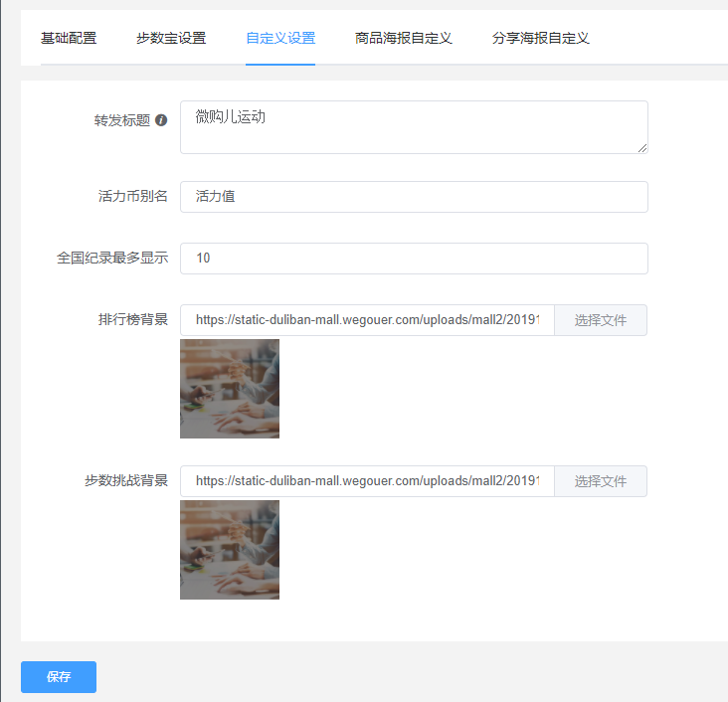Open the 基础配置 tab
728x702 pixels.
[x=69, y=38]
